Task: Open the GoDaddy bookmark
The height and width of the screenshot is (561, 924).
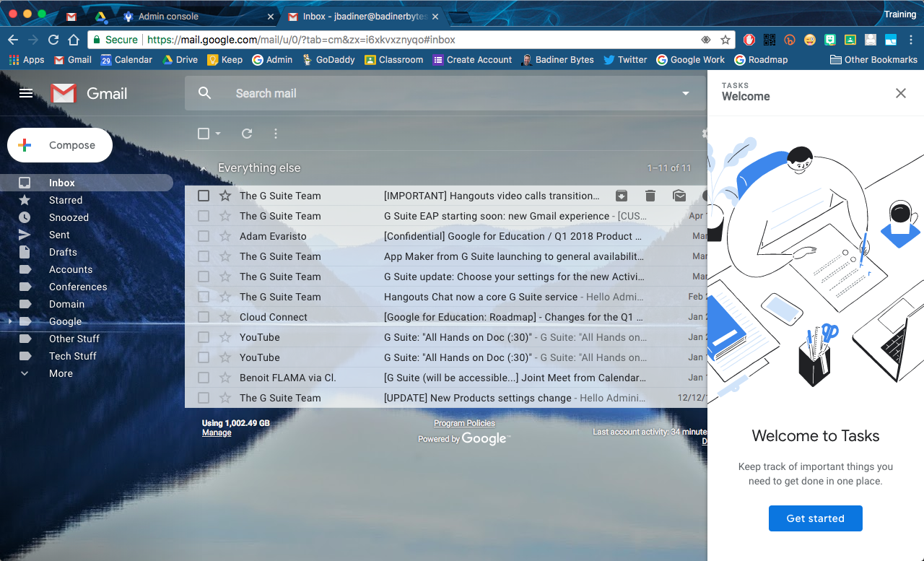Action: tap(328, 60)
